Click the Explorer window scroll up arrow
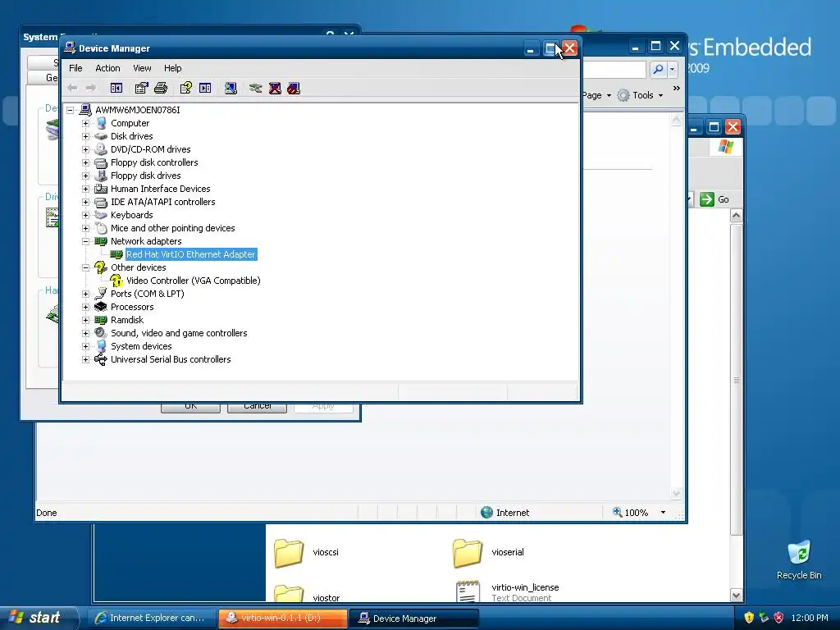 click(736, 216)
